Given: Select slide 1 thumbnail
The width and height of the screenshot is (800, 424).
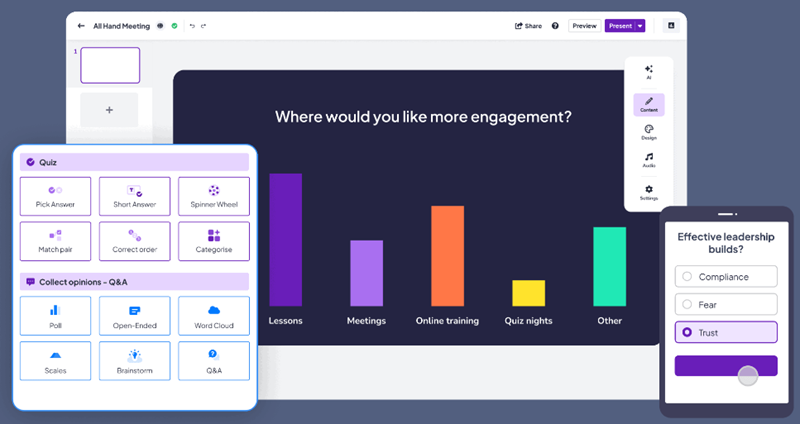Looking at the screenshot, I should point(110,65).
